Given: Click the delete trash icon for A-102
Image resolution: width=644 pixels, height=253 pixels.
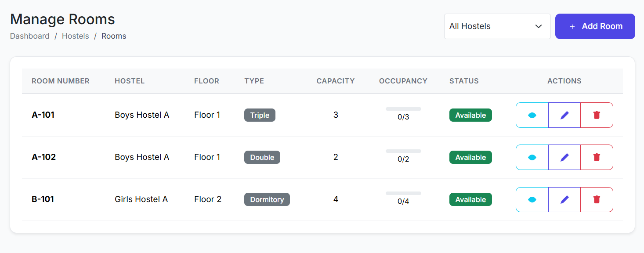Looking at the screenshot, I should click(x=597, y=157).
